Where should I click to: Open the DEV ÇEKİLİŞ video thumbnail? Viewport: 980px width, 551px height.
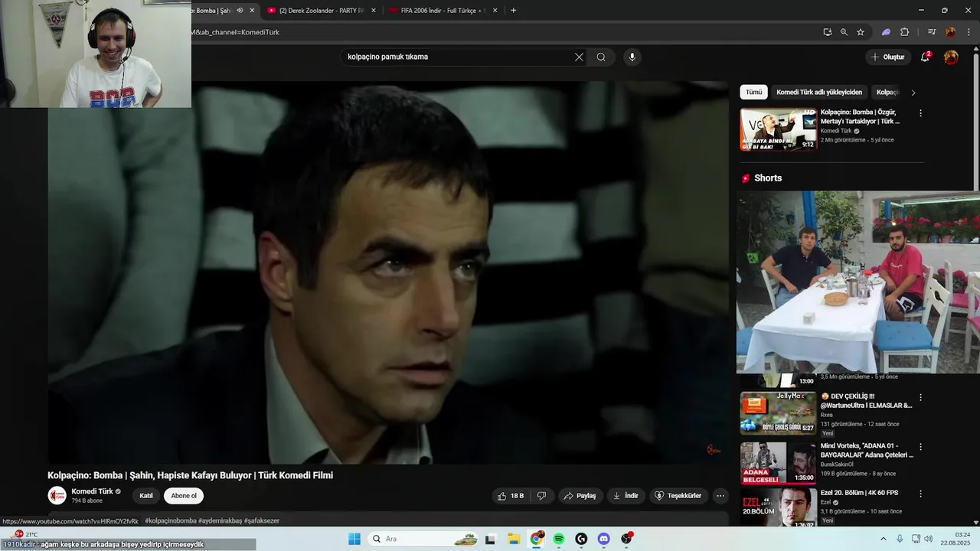(778, 412)
